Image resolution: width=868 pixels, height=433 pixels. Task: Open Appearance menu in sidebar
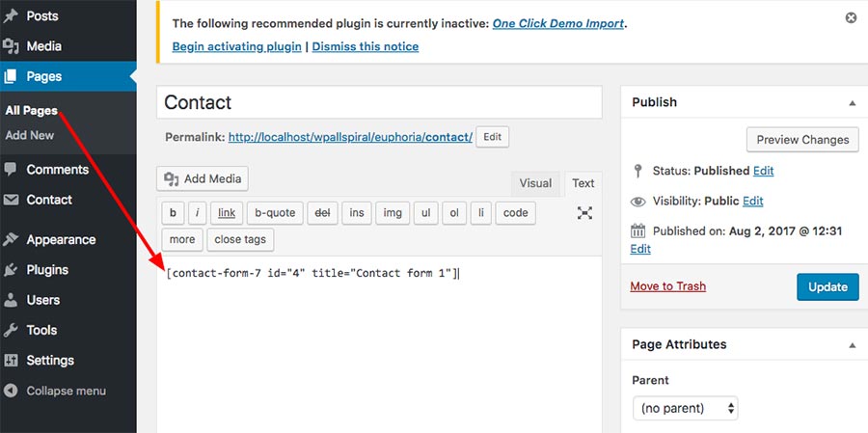click(60, 240)
